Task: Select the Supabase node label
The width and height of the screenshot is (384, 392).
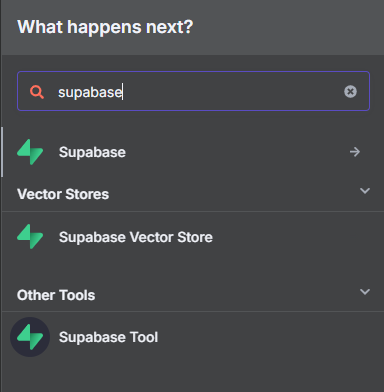Action: tap(92, 152)
